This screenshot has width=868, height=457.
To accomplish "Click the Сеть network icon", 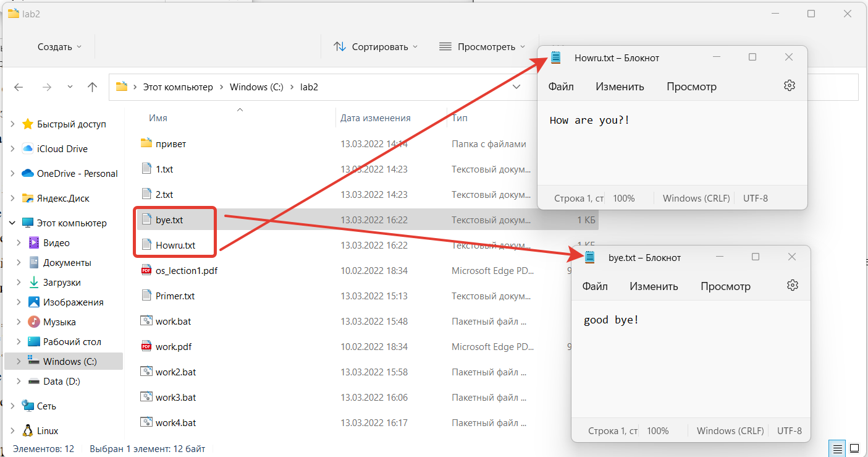I will pyautogui.click(x=27, y=406).
